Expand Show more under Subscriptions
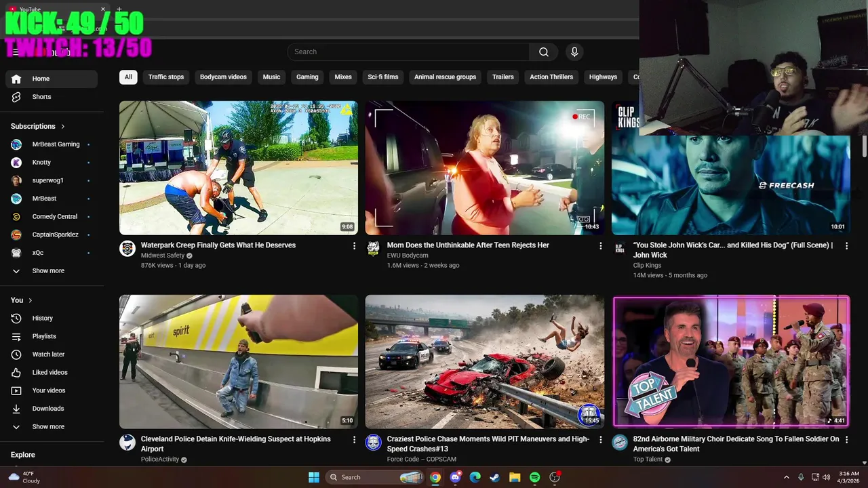This screenshot has height=488, width=868. pos(52,270)
